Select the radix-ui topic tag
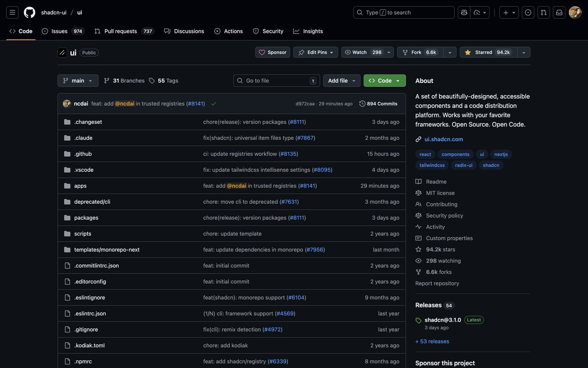588x368 pixels. click(464, 165)
